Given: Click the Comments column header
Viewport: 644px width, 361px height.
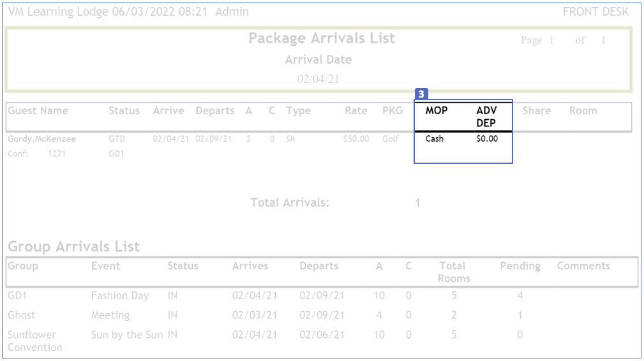Looking at the screenshot, I should point(583,266).
